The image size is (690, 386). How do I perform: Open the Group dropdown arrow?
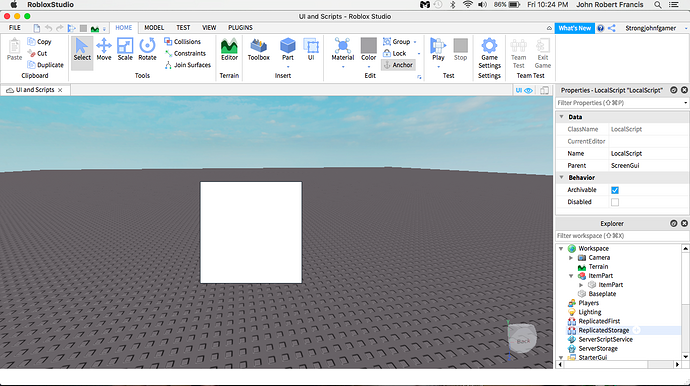click(415, 42)
